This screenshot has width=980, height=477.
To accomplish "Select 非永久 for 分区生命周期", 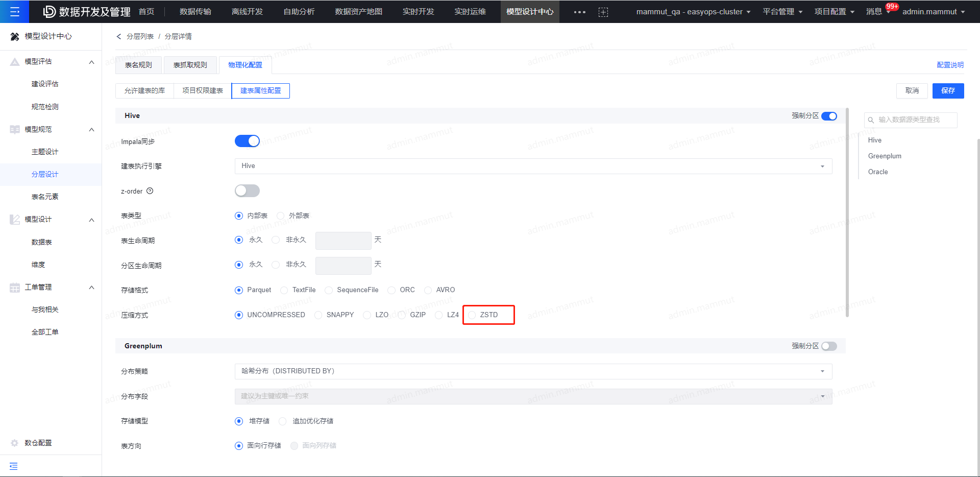I will [276, 265].
